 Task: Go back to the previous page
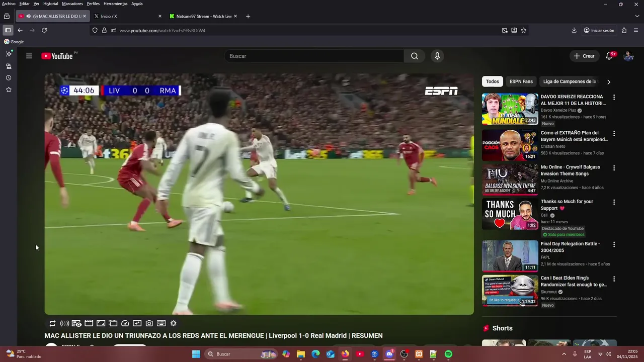click(x=20, y=30)
